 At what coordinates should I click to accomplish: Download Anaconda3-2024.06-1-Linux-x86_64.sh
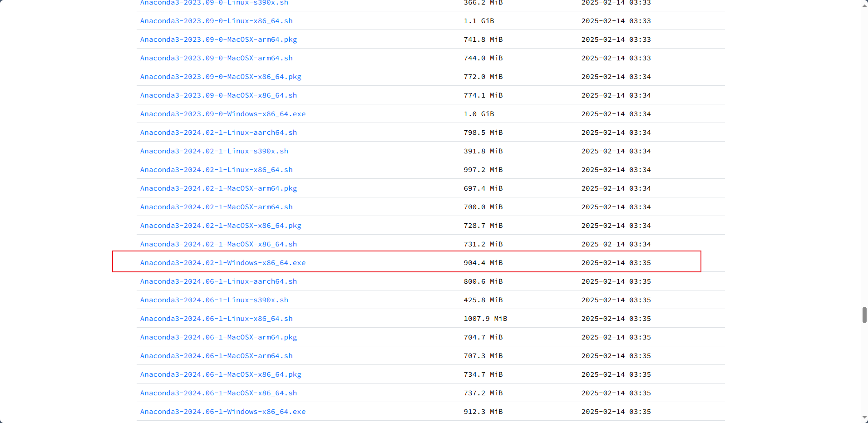(x=216, y=319)
